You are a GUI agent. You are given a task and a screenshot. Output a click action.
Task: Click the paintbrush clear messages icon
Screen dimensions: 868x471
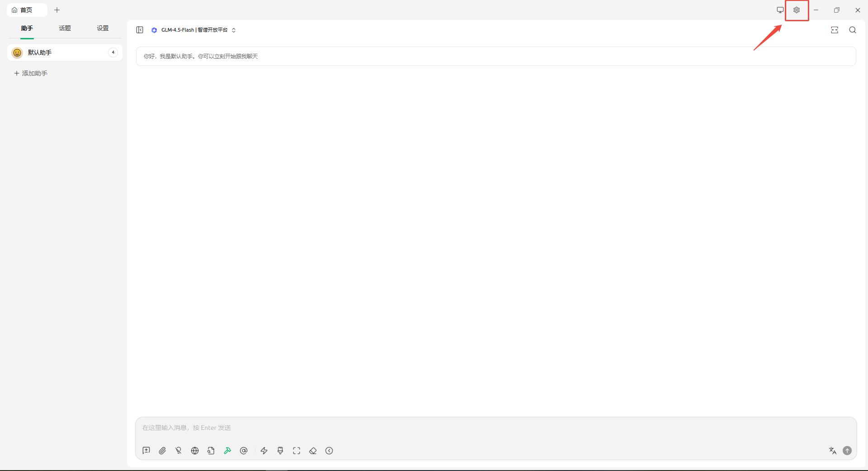280,451
